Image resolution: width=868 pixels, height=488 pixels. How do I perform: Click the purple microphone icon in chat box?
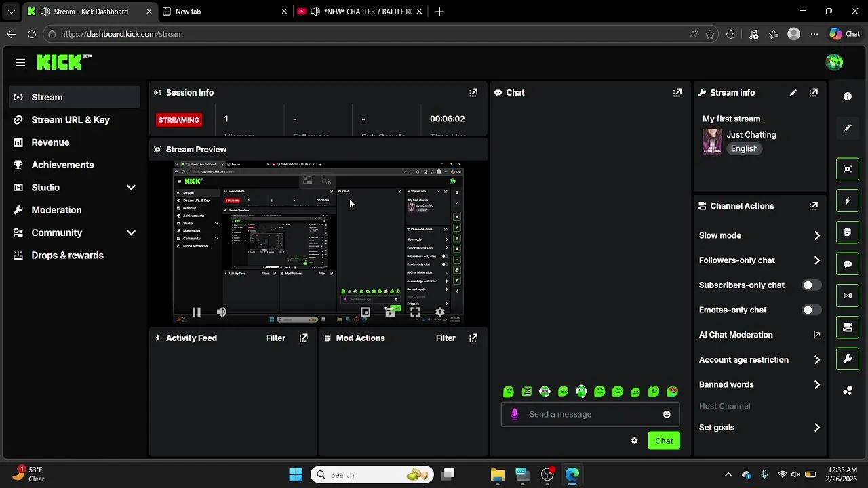514,414
